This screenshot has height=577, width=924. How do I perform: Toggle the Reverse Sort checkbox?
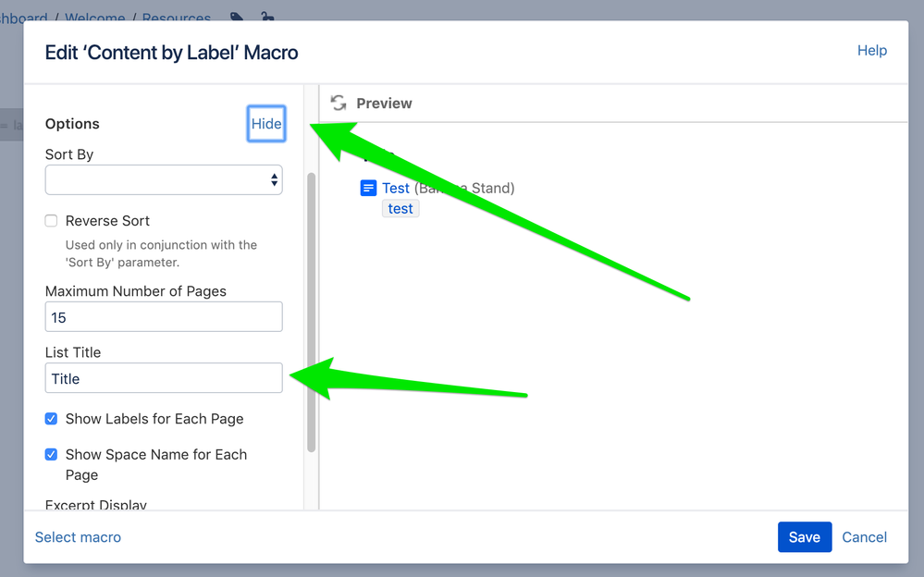tap(51, 220)
